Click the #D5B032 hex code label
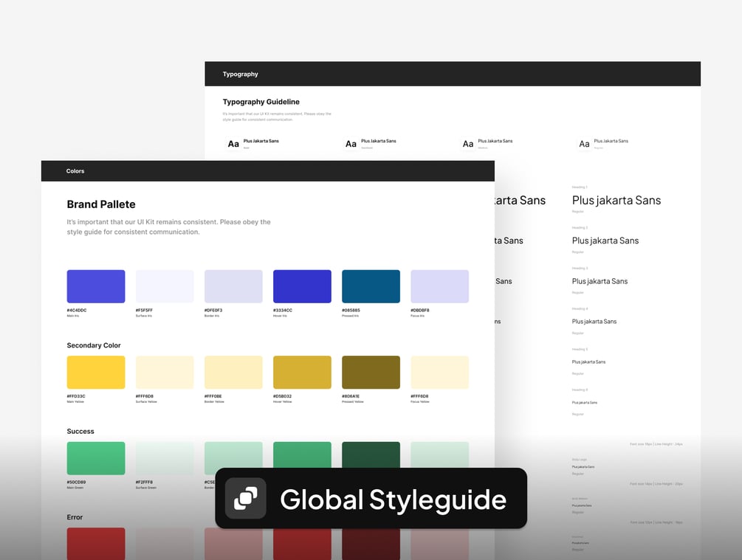 [x=283, y=396]
